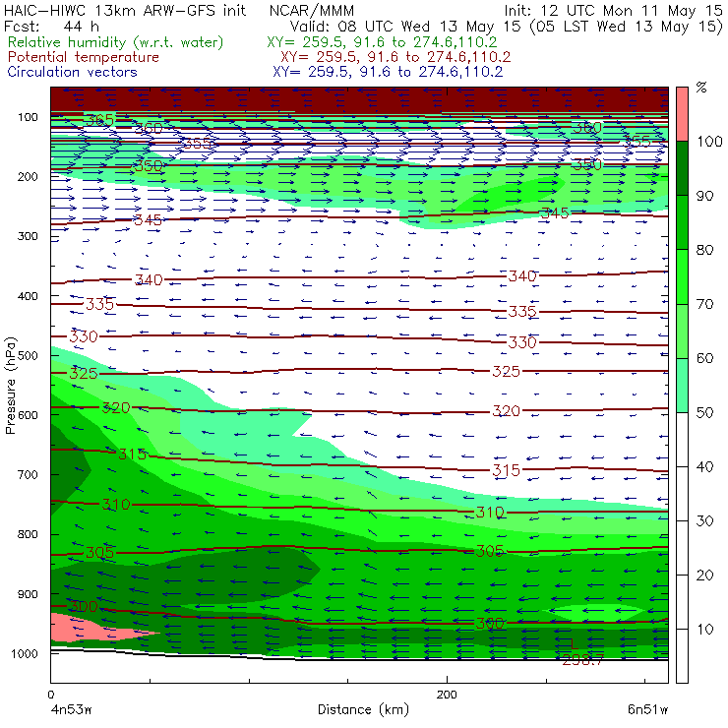Select the aqua 50–60% legend segment
The height and width of the screenshot is (728, 728).
(x=682, y=386)
